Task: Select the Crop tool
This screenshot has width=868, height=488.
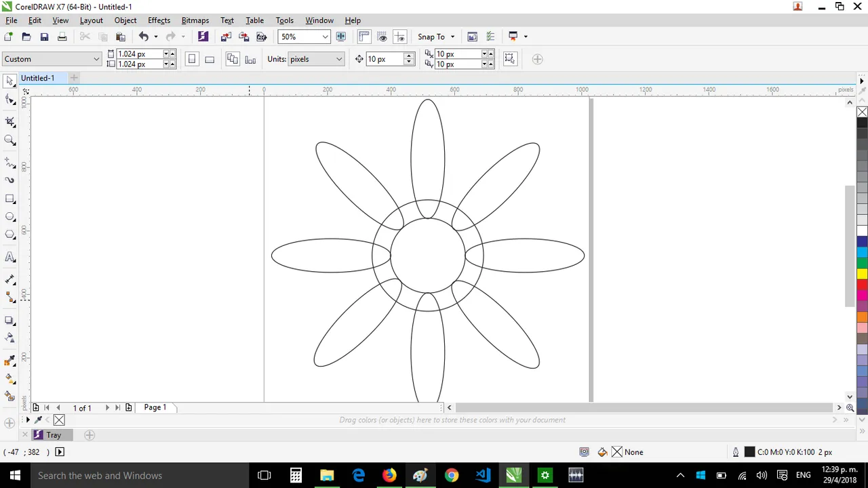Action: click(x=9, y=121)
